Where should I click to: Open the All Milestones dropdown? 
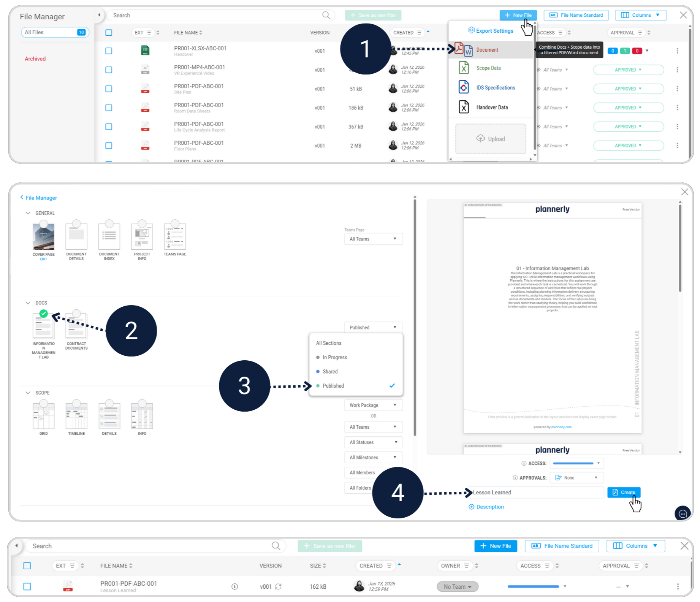click(x=373, y=458)
